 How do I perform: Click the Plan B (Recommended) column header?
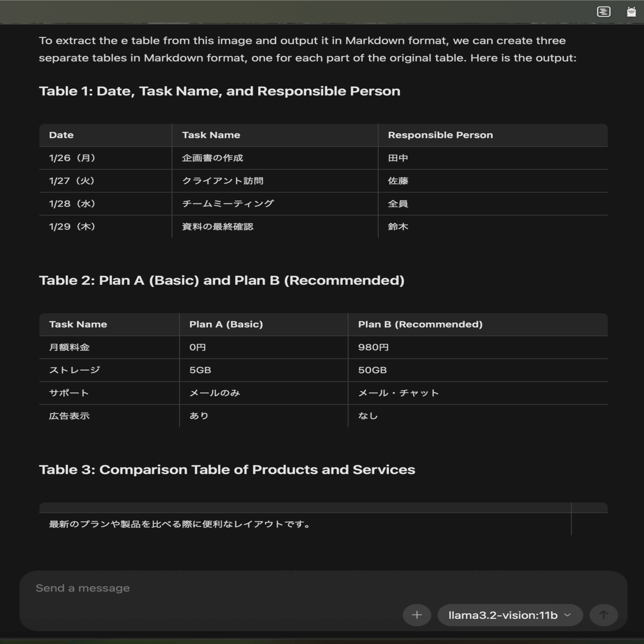click(420, 324)
